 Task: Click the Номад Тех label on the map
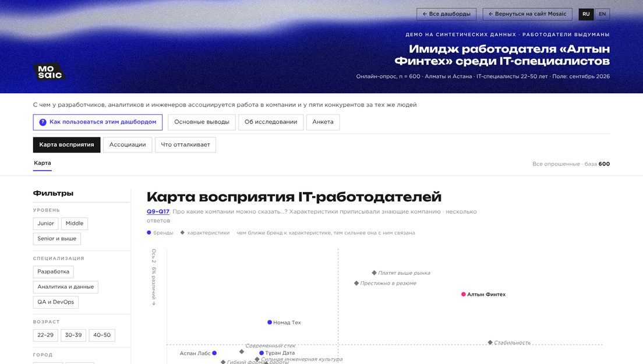coord(287,323)
